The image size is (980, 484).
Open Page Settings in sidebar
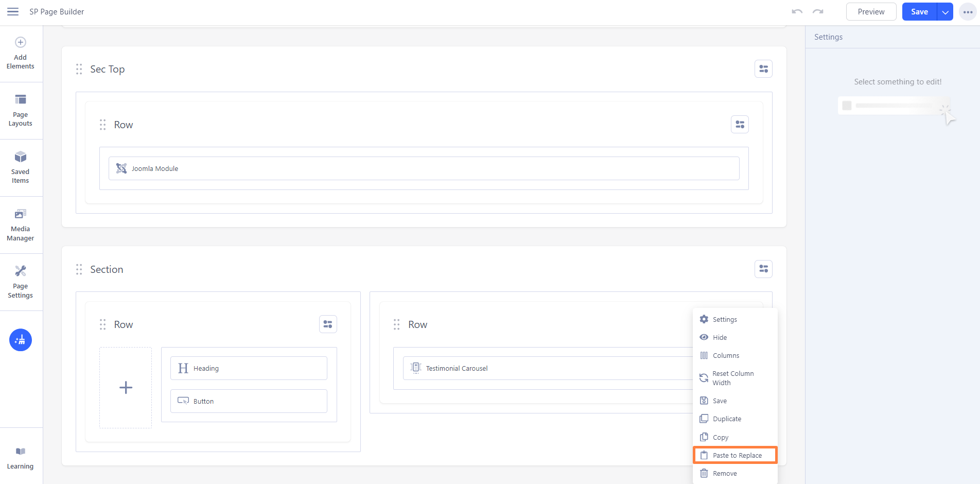(21, 282)
